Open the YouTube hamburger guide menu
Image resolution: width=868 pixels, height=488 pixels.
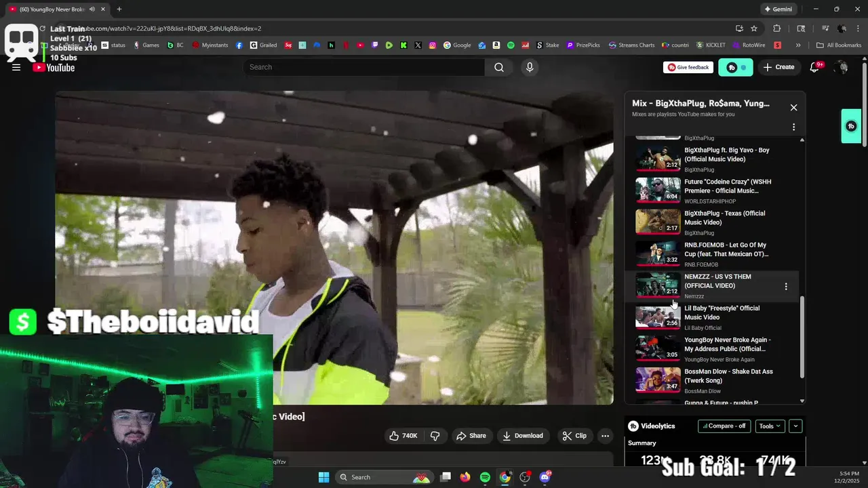(16, 67)
